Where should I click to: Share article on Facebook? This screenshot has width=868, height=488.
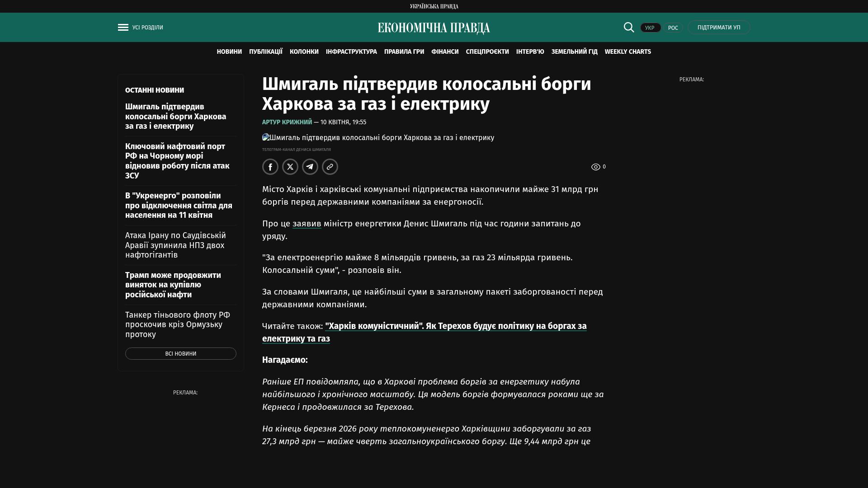270,167
